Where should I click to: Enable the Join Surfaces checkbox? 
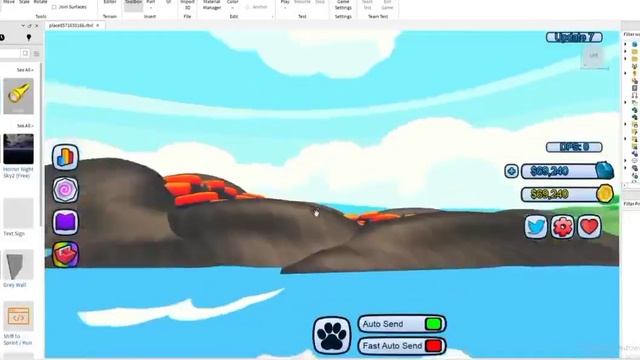pyautogui.click(x=54, y=7)
